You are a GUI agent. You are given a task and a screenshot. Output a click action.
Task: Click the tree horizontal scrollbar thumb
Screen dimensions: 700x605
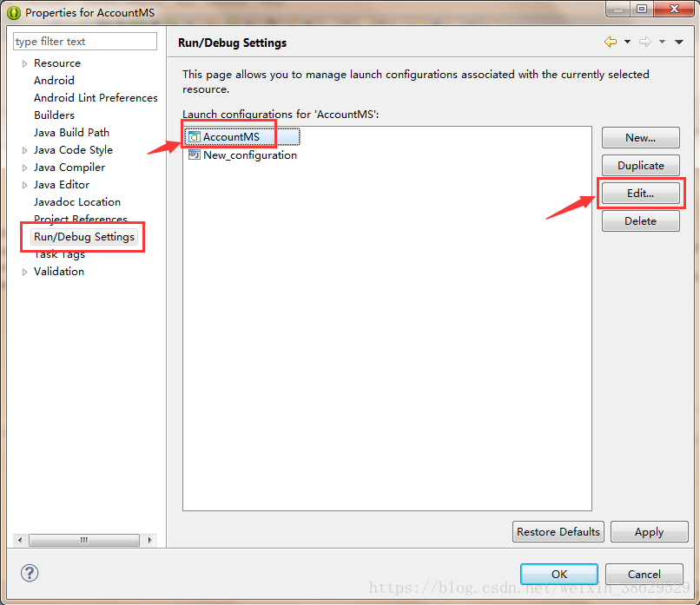84,540
